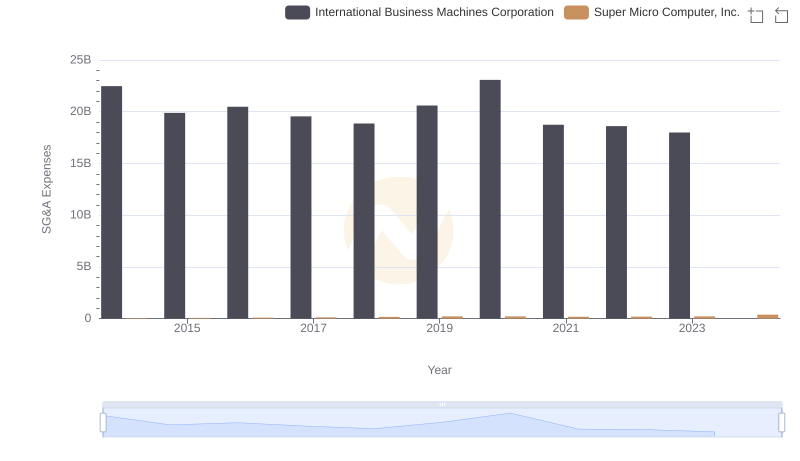The width and height of the screenshot is (800, 461).
Task: Click the 2017 x-axis label
Action: 313,328
